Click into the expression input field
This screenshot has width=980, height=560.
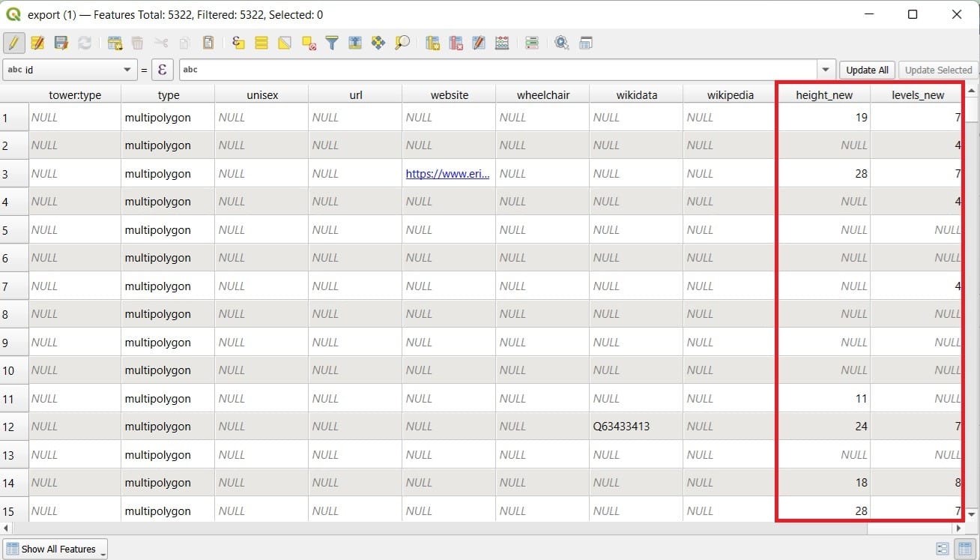[497, 70]
